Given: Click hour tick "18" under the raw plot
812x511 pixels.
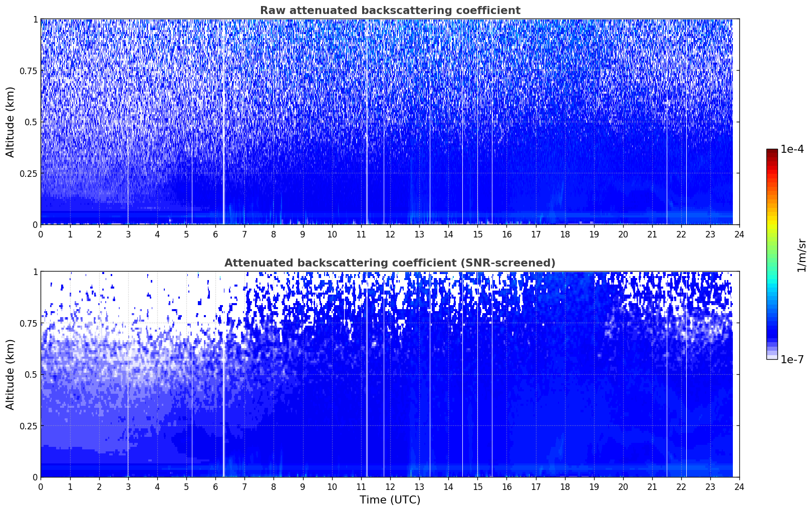Looking at the screenshot, I should [x=565, y=234].
